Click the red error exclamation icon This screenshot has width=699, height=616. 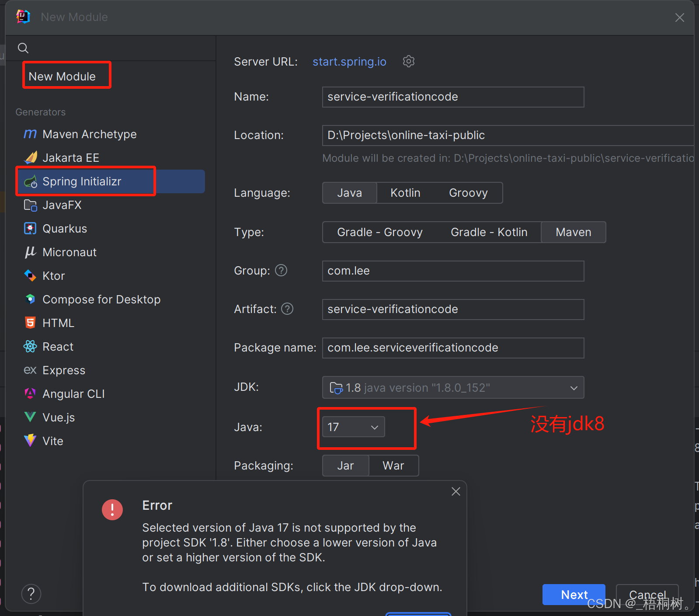coord(112,509)
